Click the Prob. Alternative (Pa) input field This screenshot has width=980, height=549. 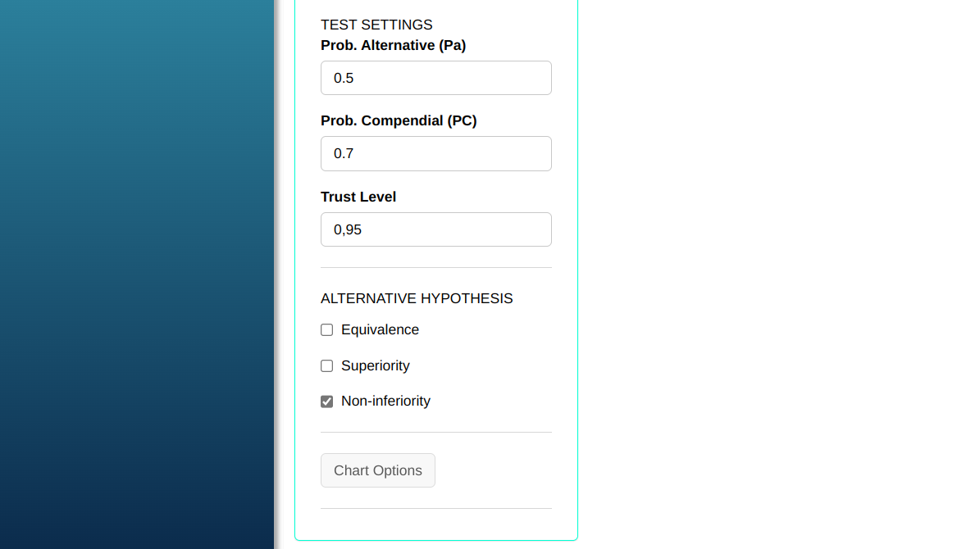(435, 78)
